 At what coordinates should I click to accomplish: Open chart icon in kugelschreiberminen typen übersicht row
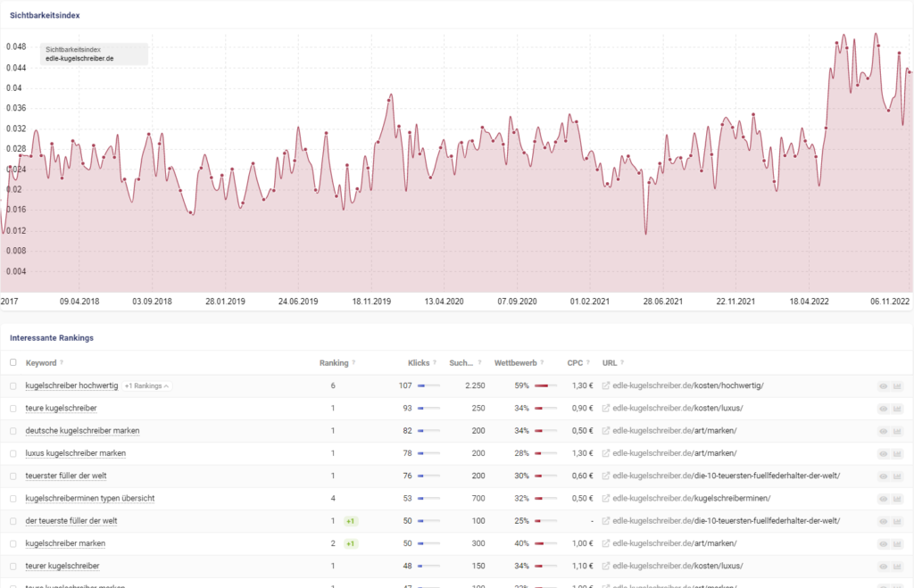897,499
